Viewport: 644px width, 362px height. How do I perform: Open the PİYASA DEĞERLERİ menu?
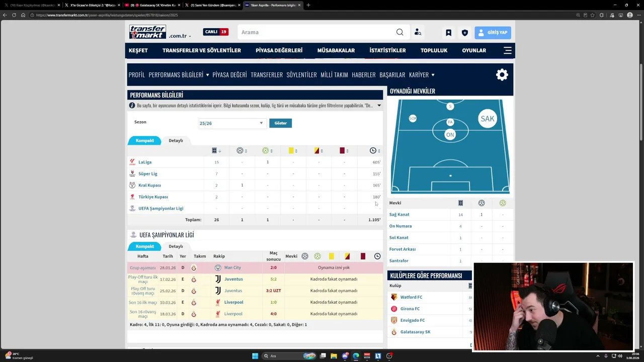click(x=279, y=50)
